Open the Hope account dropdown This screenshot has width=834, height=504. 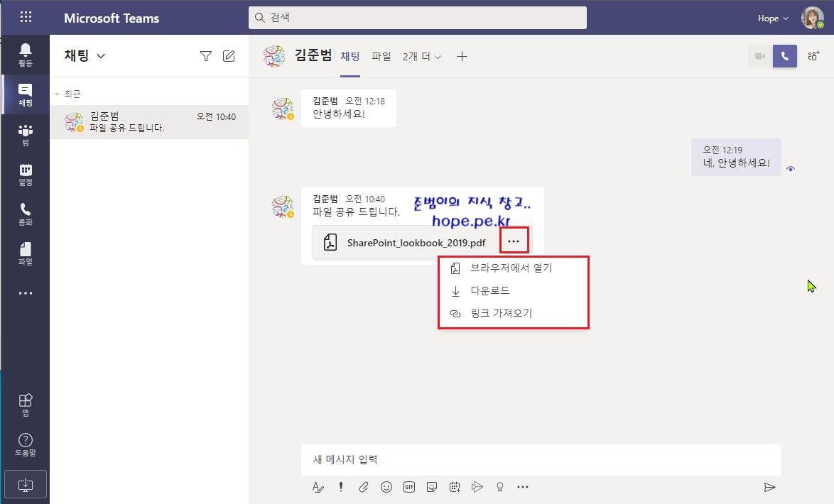coord(773,18)
